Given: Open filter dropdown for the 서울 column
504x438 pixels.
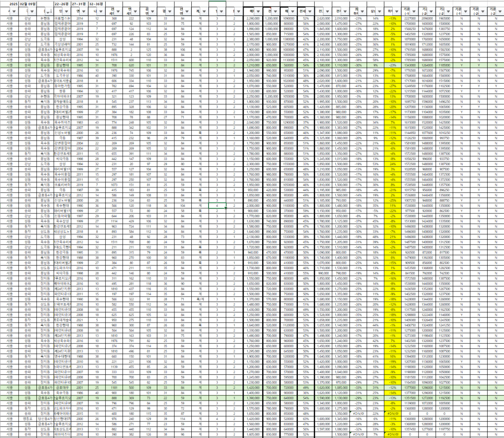Looking at the screenshot, I should click(14, 11).
